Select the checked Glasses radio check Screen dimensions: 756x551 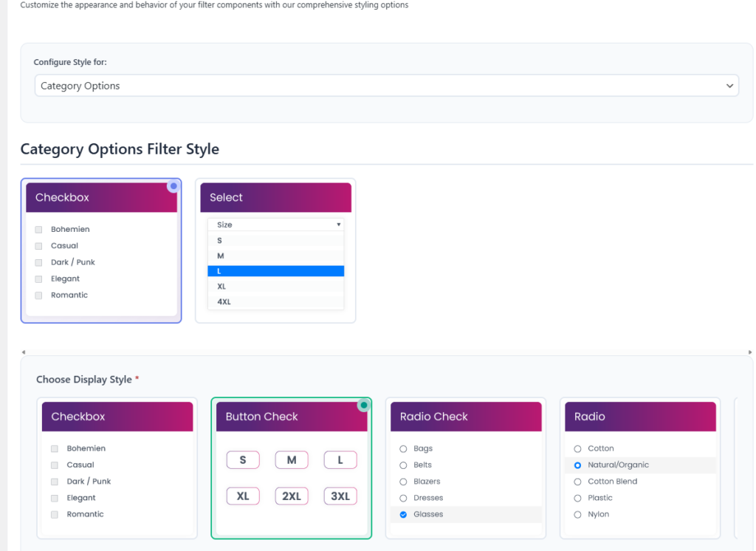pos(403,515)
